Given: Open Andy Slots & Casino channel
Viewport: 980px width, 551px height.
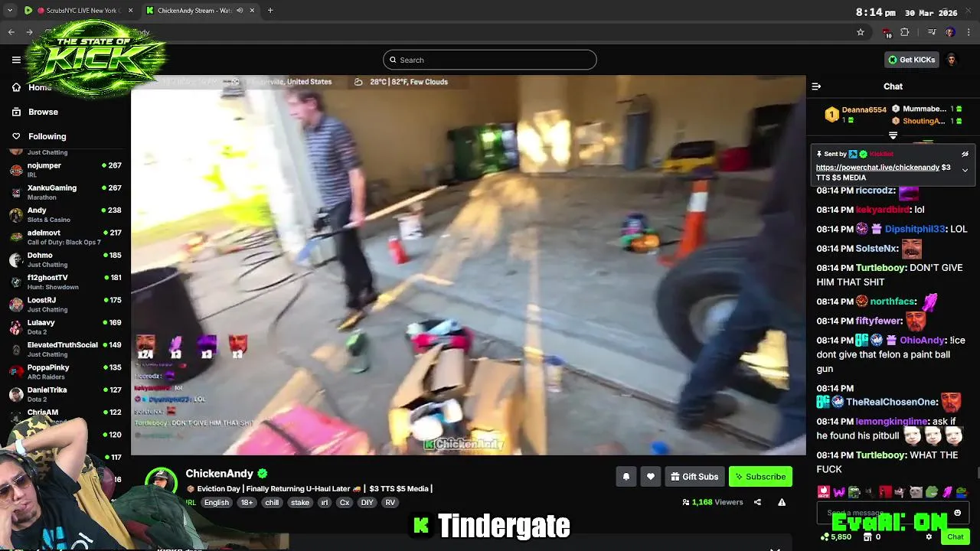Looking at the screenshot, I should (66, 214).
